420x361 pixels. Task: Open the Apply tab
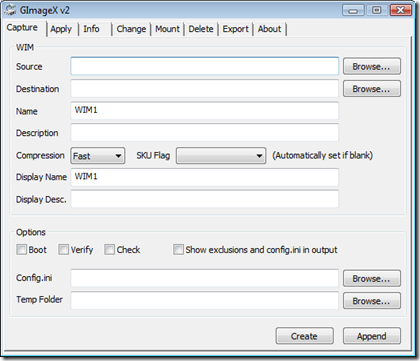[61, 29]
